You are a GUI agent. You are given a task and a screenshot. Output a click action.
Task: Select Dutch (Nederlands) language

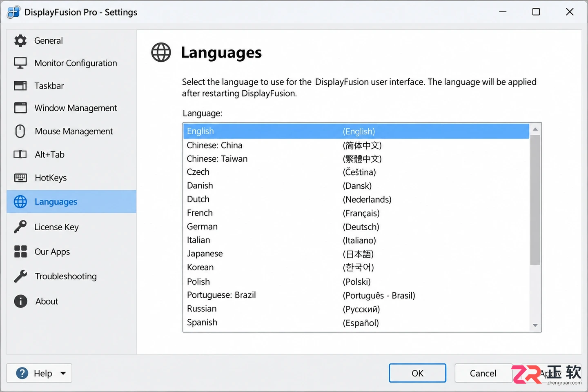click(x=356, y=199)
